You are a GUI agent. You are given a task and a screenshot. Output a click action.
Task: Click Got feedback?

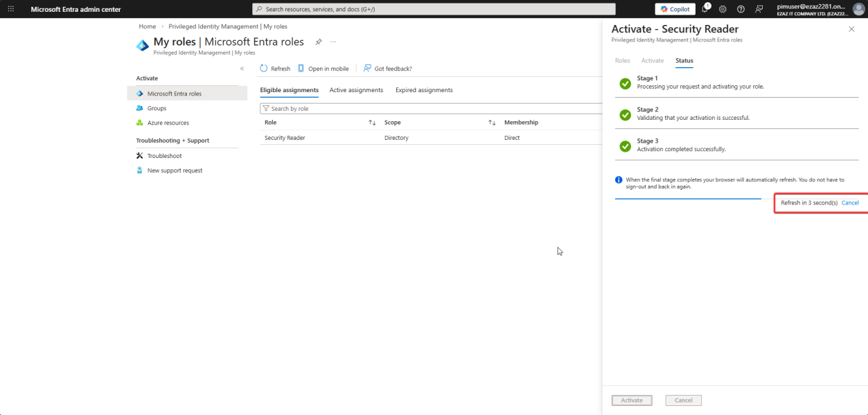click(x=388, y=69)
